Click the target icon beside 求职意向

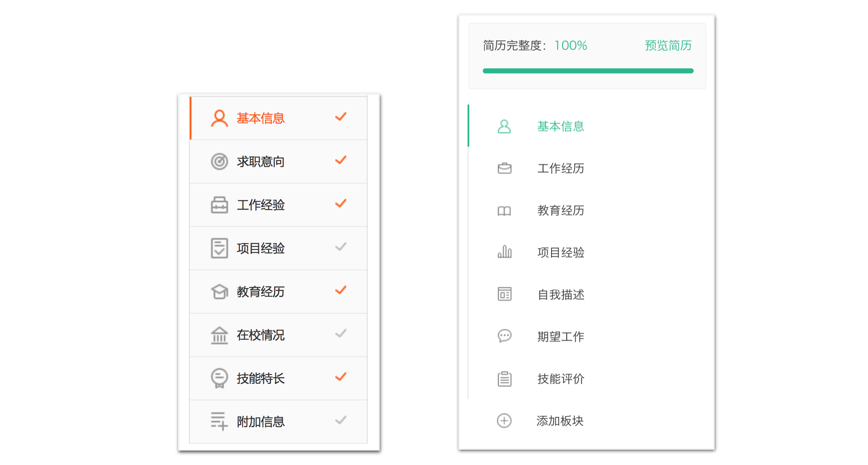tap(219, 162)
